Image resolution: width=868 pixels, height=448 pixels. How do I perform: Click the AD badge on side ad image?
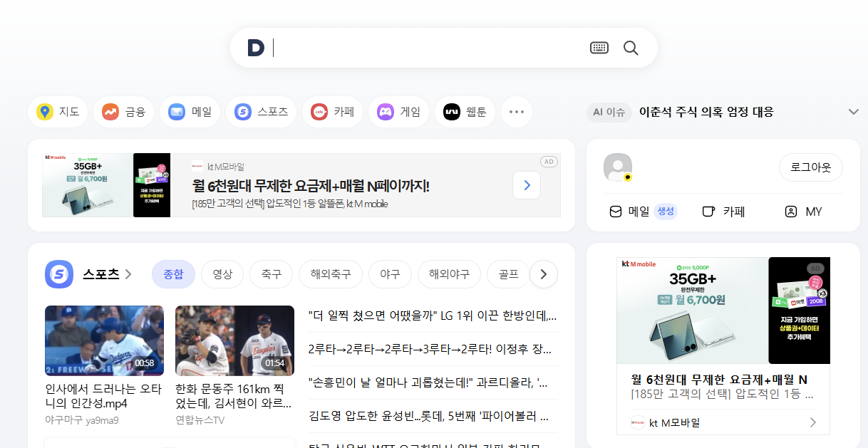tap(815, 269)
